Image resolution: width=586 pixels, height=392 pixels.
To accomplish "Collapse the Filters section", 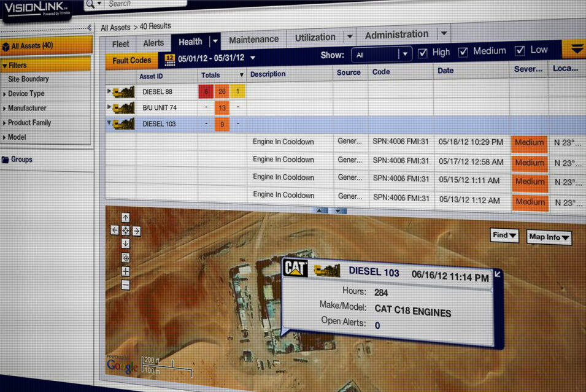I will pyautogui.click(x=4, y=66).
